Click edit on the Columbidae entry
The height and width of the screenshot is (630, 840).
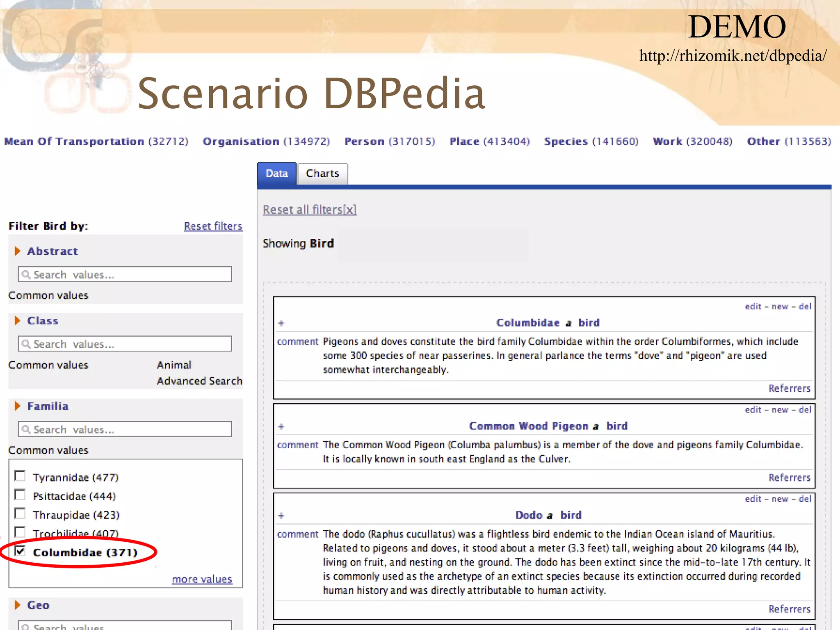pos(753,306)
